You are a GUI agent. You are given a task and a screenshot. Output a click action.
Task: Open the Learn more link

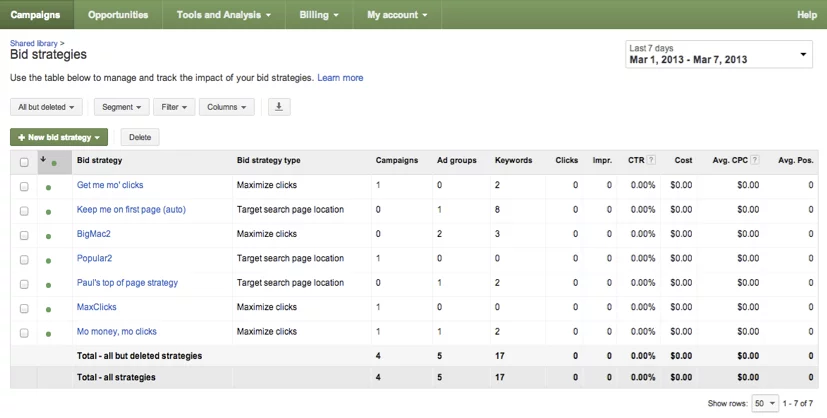(340, 78)
